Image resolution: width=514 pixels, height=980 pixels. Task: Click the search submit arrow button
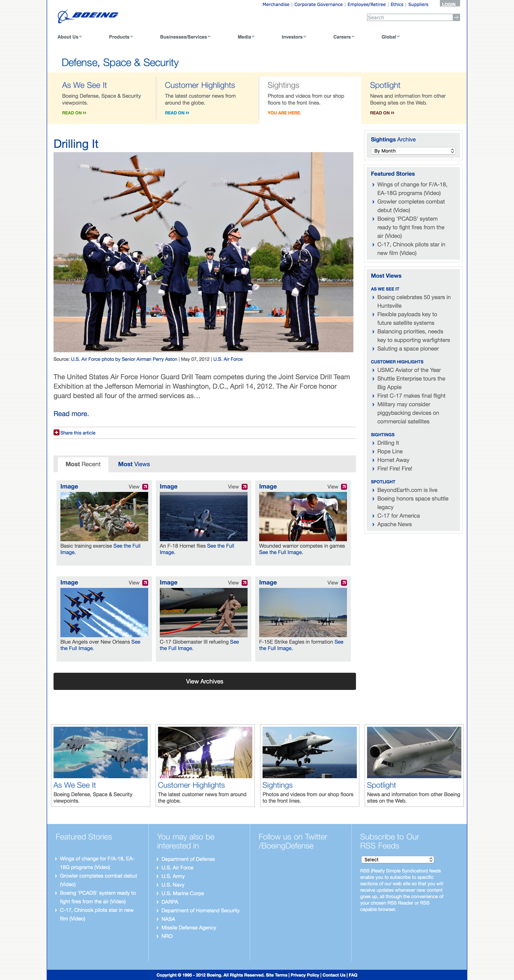click(456, 17)
